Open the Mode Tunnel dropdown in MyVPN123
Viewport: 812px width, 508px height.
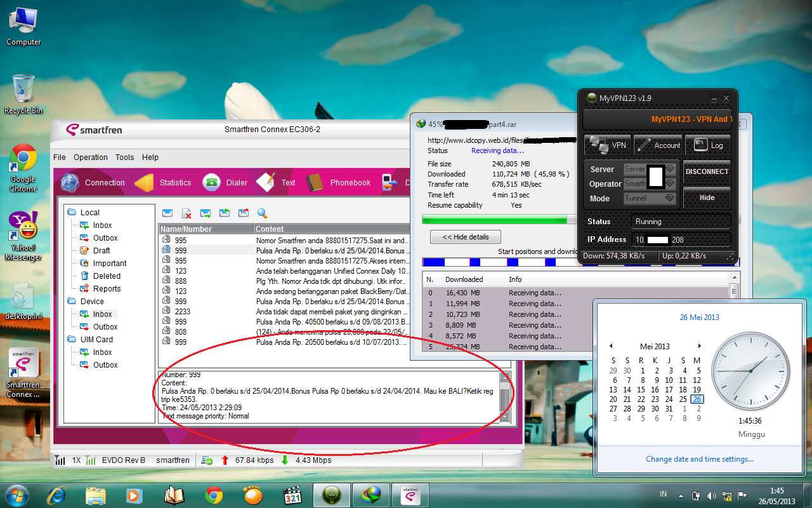pos(650,198)
